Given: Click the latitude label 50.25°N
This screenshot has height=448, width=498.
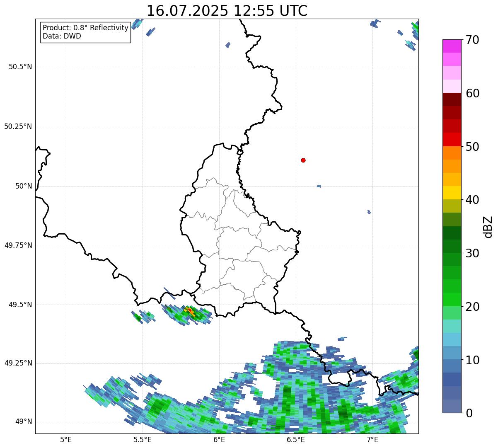Looking at the screenshot, I should coord(18,126).
